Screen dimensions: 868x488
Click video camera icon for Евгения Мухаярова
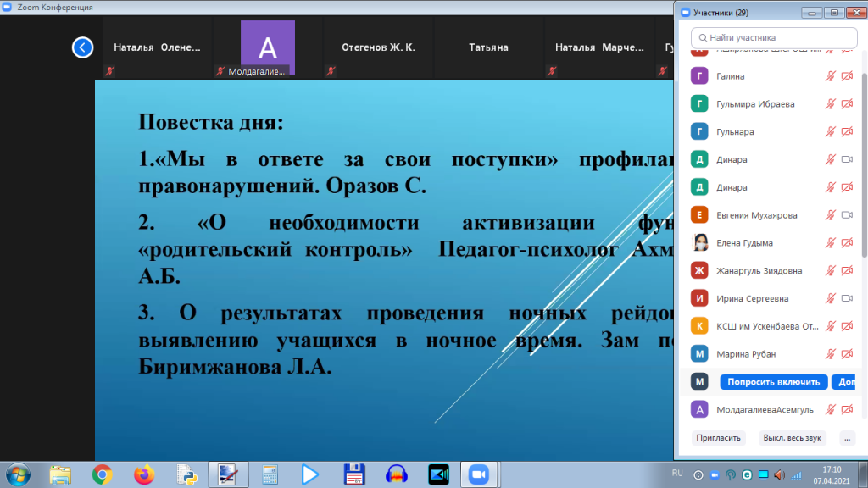[846, 215]
